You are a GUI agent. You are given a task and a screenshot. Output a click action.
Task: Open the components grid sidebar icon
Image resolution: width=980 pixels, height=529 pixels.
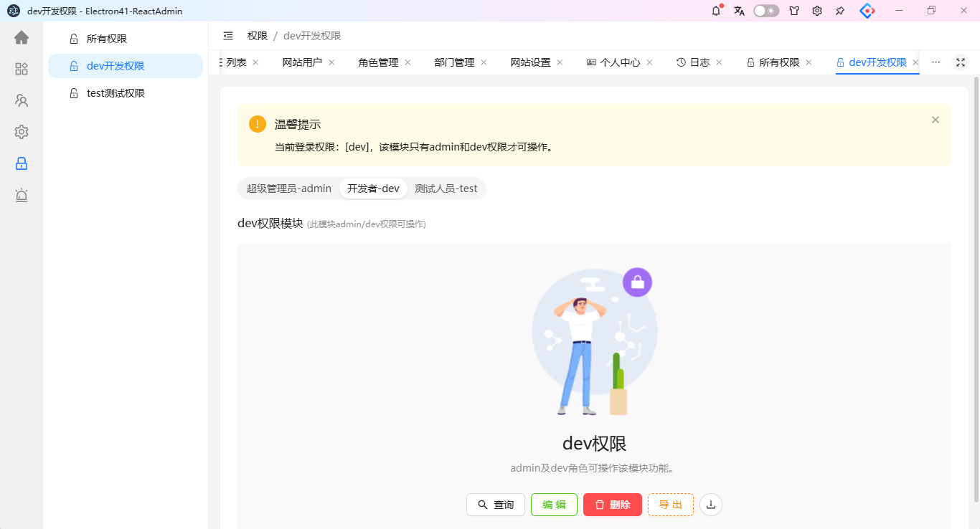coord(22,69)
